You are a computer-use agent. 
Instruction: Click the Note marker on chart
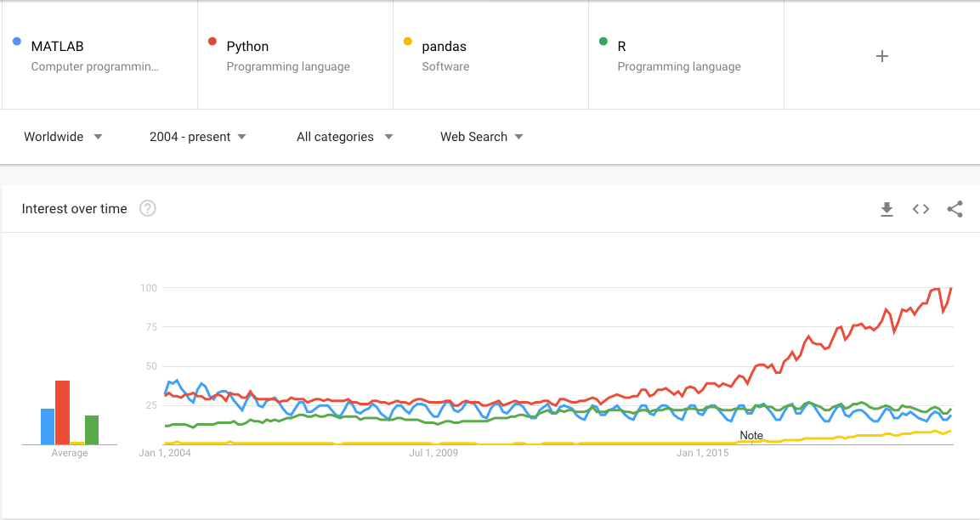tap(751, 435)
